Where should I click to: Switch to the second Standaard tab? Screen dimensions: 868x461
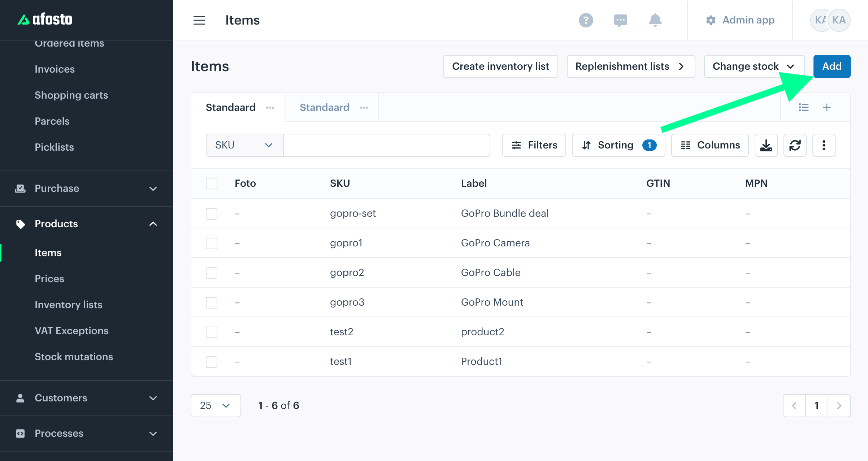point(324,107)
